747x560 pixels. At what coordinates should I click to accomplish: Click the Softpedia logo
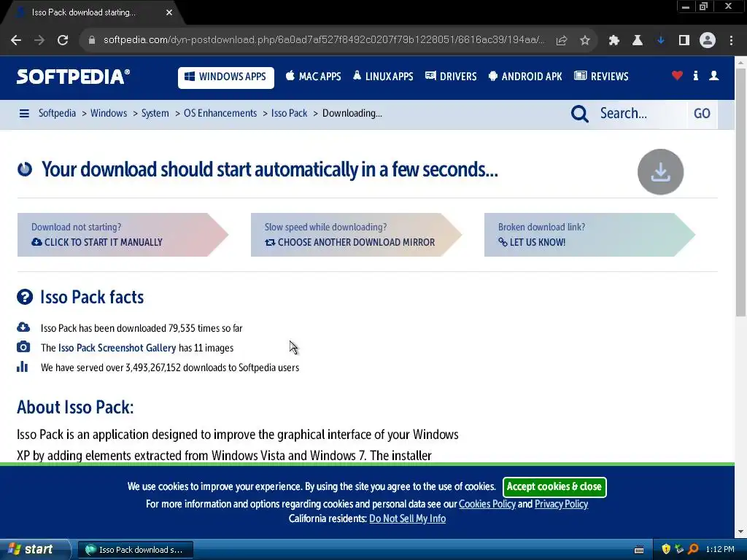click(x=73, y=77)
